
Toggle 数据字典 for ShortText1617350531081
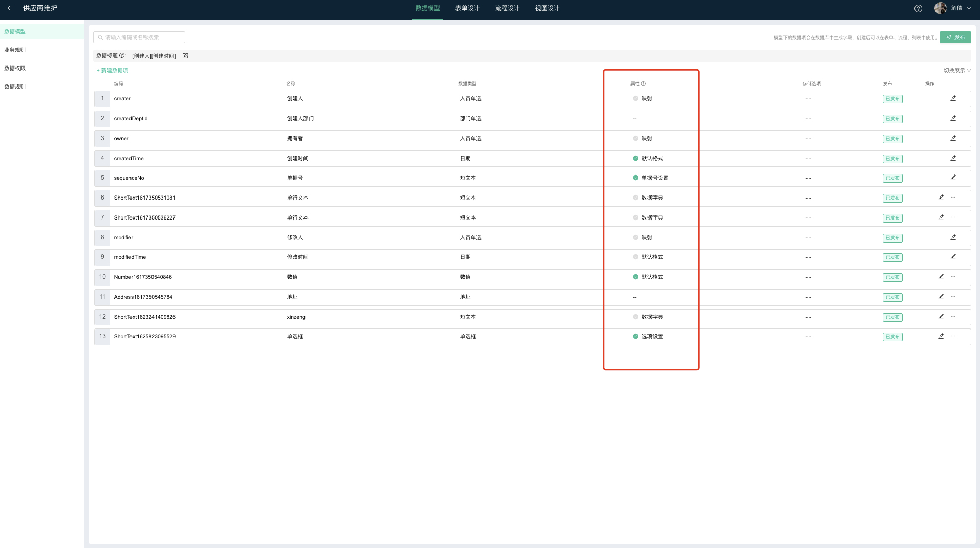tap(635, 198)
